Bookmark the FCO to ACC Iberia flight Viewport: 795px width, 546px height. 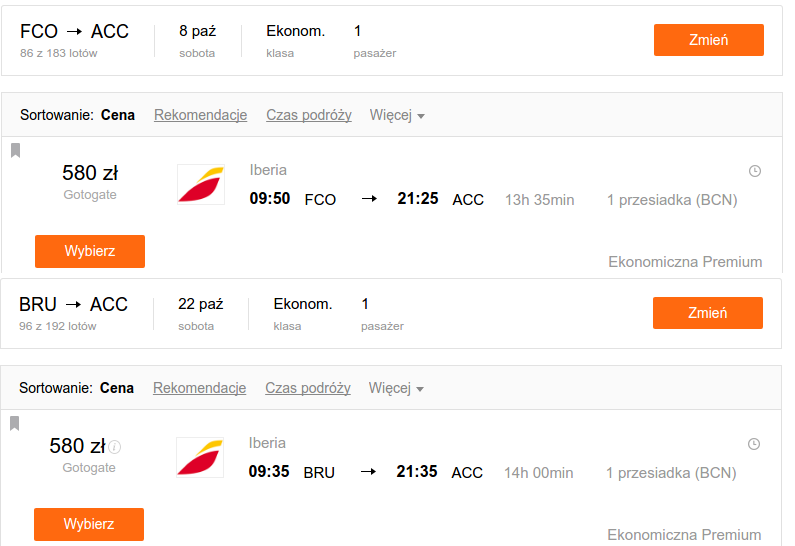click(16, 151)
